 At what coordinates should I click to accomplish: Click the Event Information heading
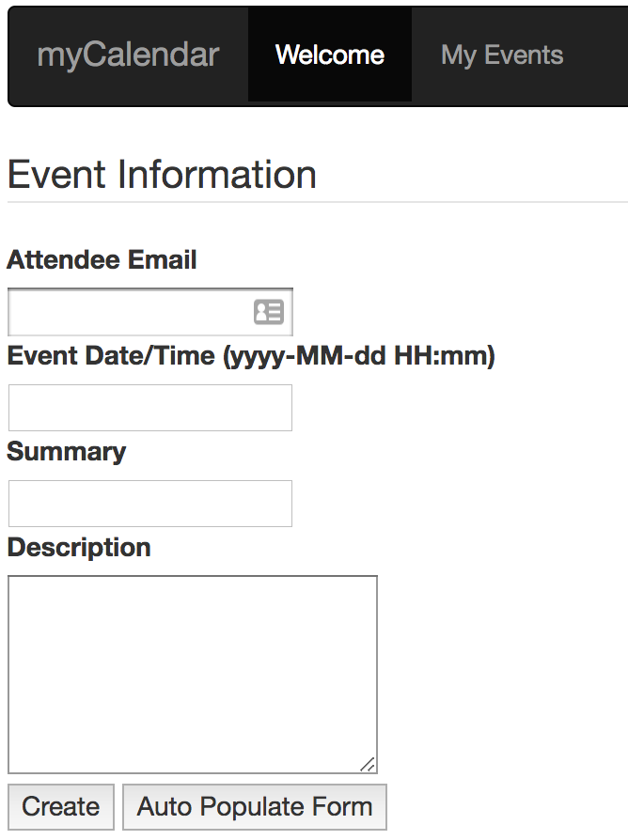coord(162,175)
